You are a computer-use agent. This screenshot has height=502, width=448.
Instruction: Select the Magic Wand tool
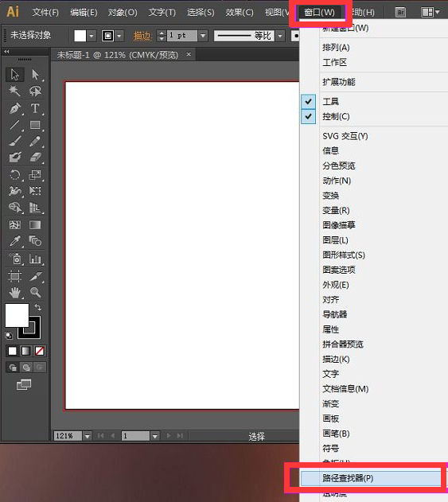[15, 91]
